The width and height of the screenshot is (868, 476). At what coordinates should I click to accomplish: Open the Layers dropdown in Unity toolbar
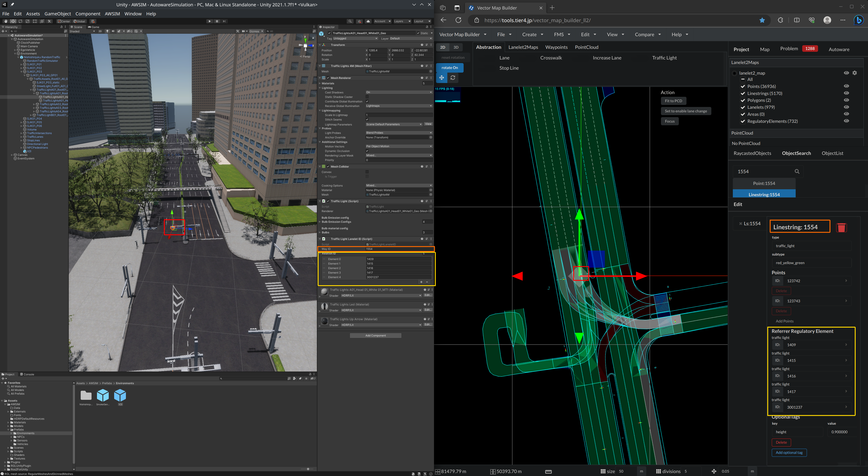[402, 21]
